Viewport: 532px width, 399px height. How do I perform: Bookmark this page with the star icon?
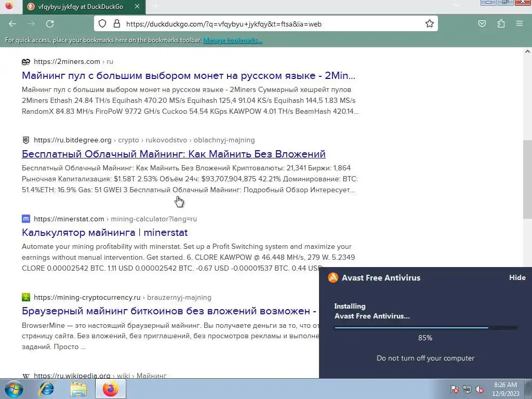click(430, 24)
